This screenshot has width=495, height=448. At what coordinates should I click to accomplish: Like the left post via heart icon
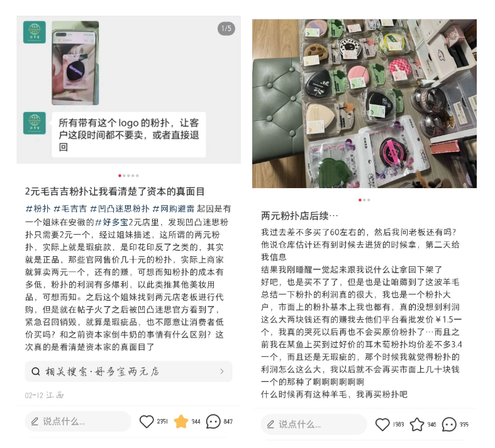147,422
